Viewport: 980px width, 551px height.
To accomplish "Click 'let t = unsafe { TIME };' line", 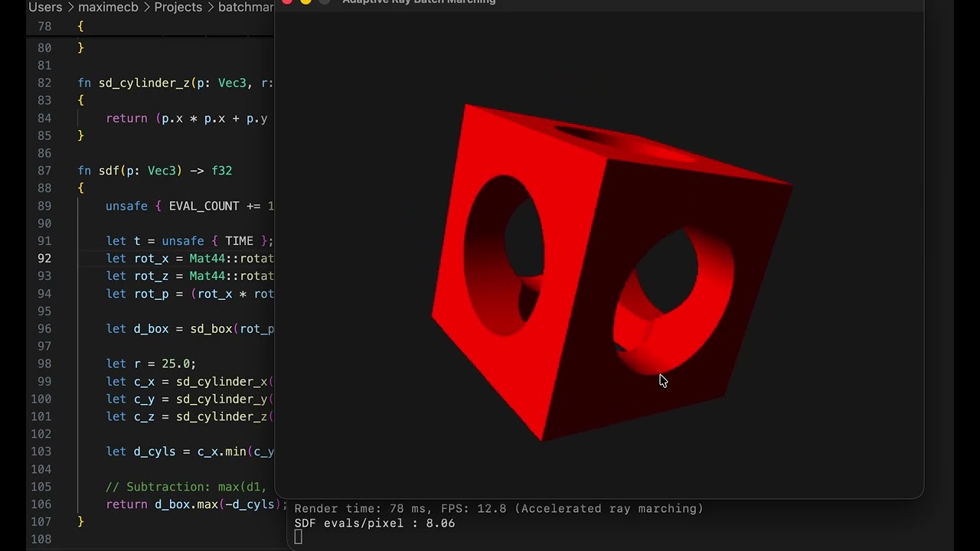I will pos(190,241).
